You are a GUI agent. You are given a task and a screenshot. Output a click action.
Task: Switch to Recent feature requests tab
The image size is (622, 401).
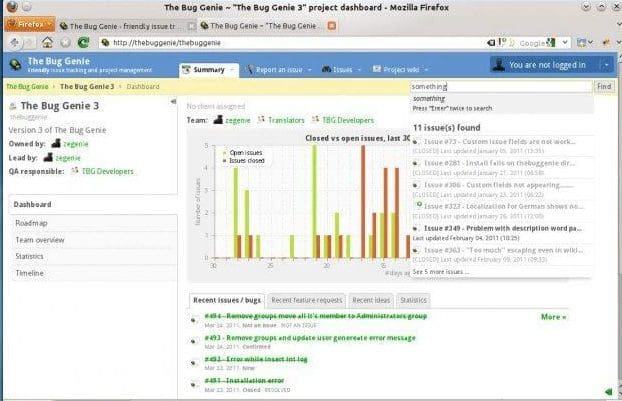[307, 299]
